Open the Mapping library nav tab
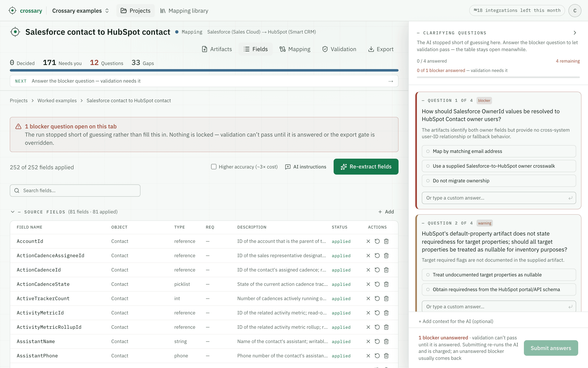Viewport: 588px width, 368px height. tap(184, 11)
